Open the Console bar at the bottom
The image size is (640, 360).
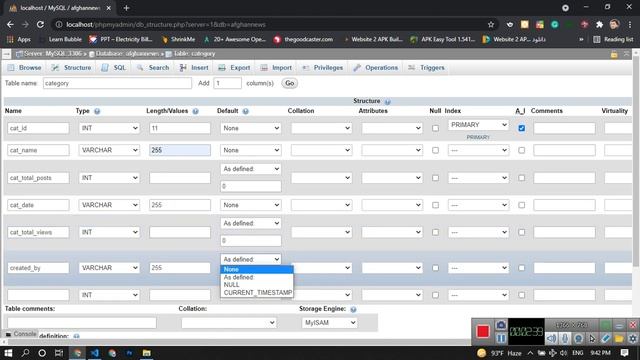click(x=20, y=334)
